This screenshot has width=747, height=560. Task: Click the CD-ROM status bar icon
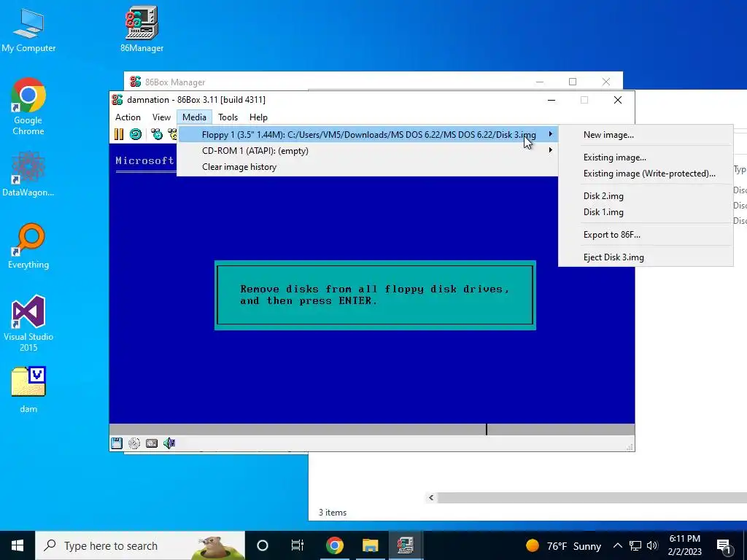[134, 443]
